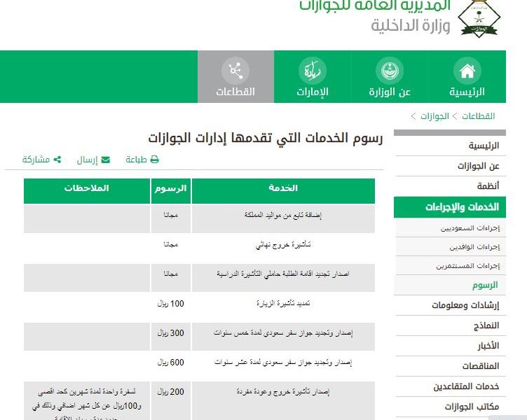The width and height of the screenshot is (527, 420).
Task: Click the row إصدار تأشيرة خروج وعودة مفردة
Action: (x=199, y=400)
